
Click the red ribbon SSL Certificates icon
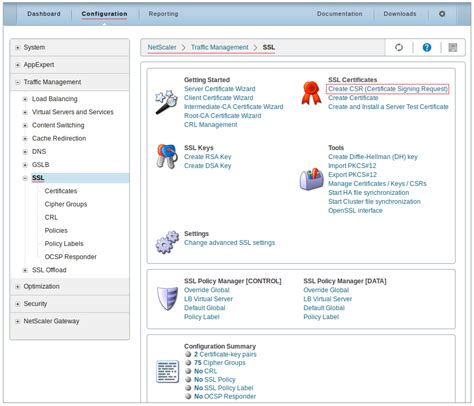click(x=311, y=93)
